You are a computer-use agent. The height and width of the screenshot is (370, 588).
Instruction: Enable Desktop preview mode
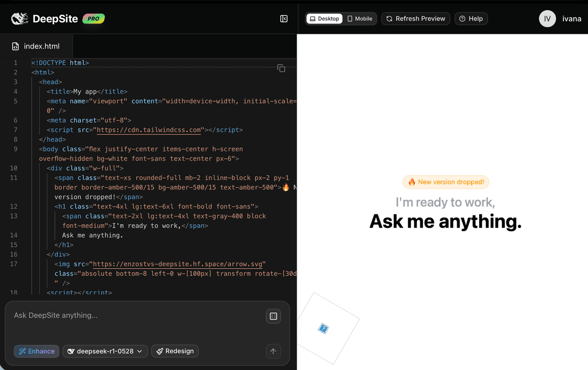324,18
